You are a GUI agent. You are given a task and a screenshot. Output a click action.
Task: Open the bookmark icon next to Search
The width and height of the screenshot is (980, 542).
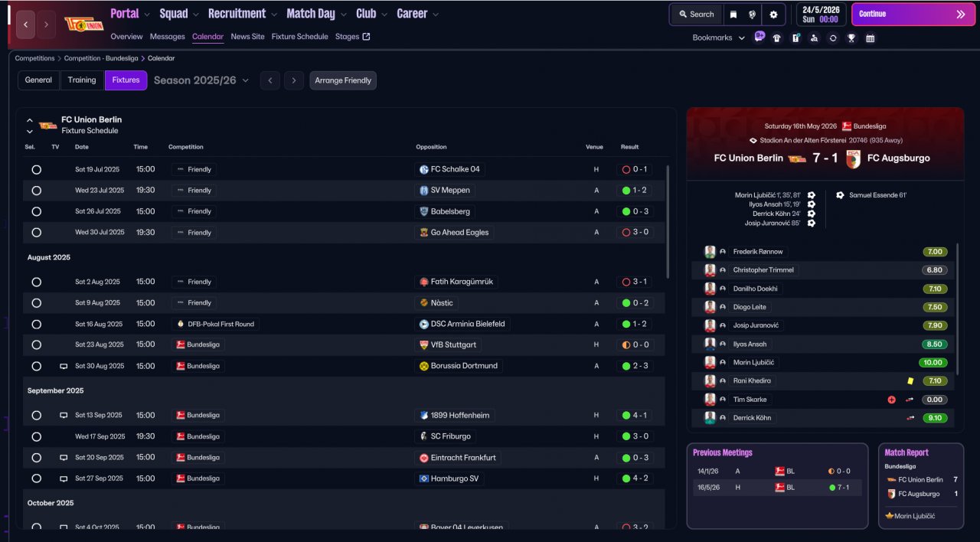click(733, 14)
